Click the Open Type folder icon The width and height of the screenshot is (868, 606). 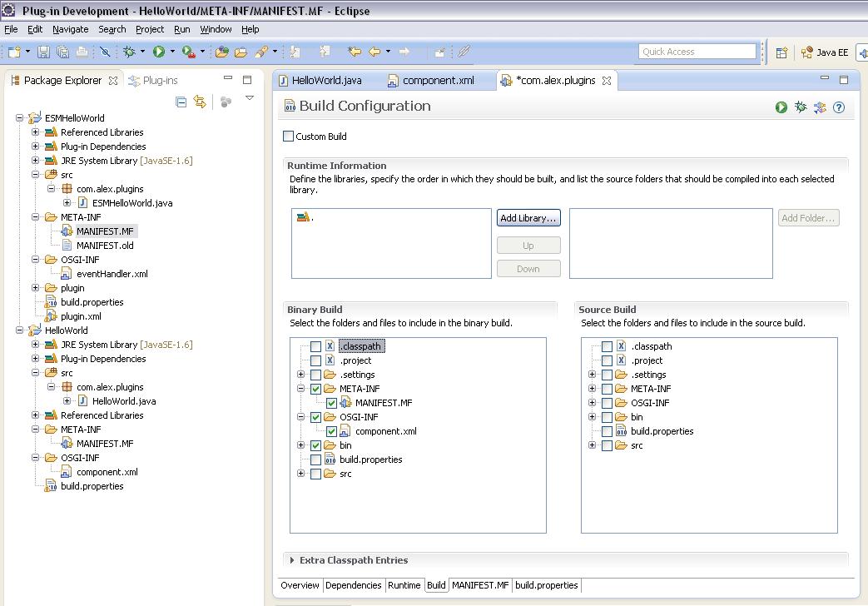222,52
